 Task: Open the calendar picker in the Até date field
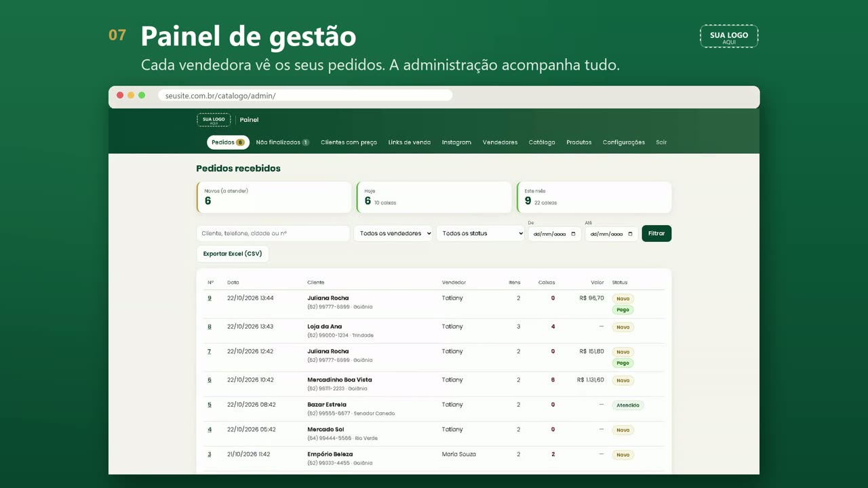coord(631,234)
